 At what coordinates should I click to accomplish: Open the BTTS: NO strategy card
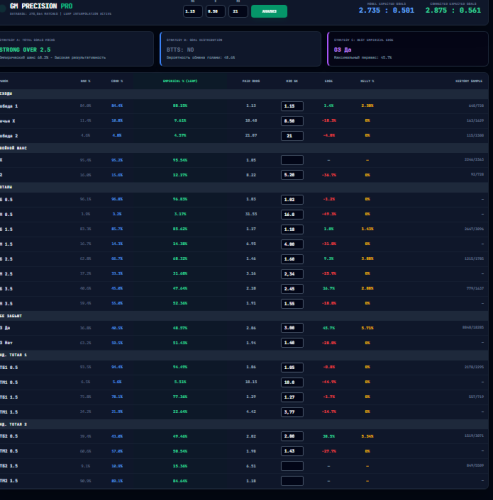pyautogui.click(x=240, y=49)
